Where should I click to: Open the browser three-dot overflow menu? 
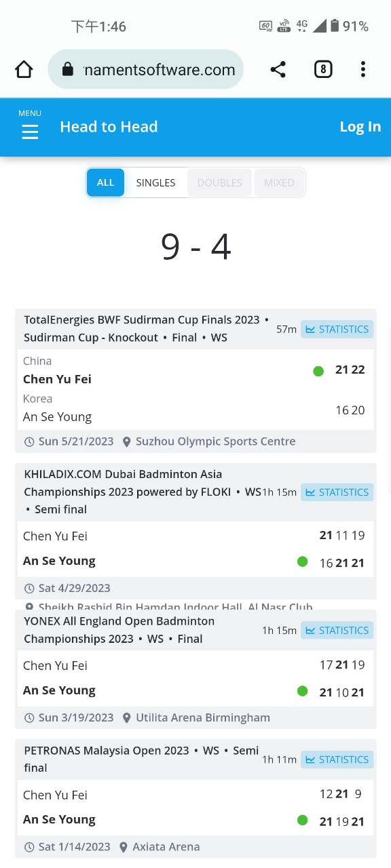click(363, 69)
